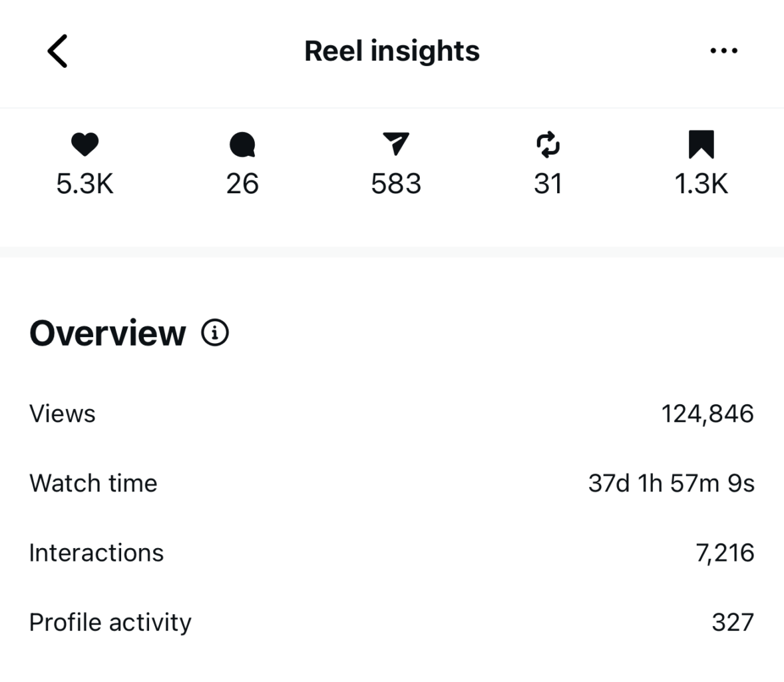Click the Reel insights page title

click(x=392, y=51)
